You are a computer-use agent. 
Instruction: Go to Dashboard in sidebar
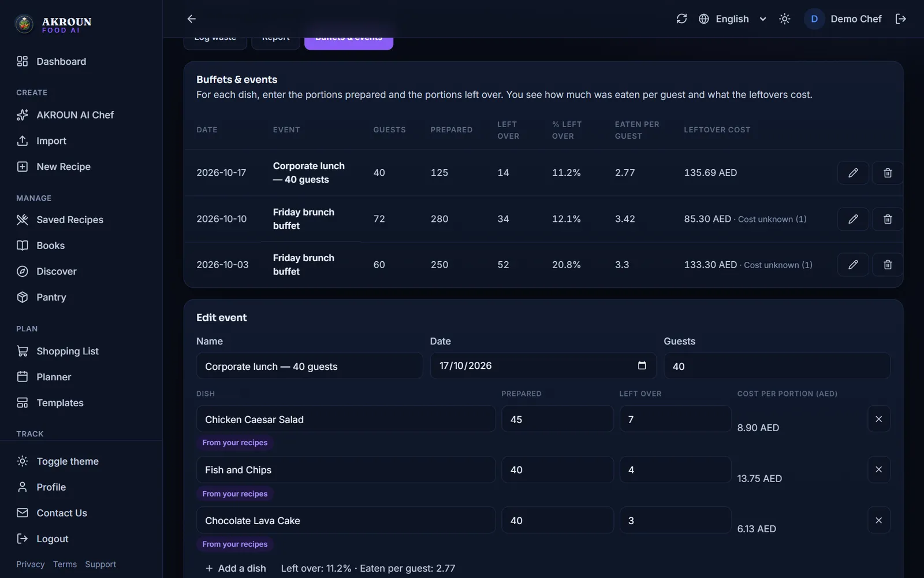point(81,61)
